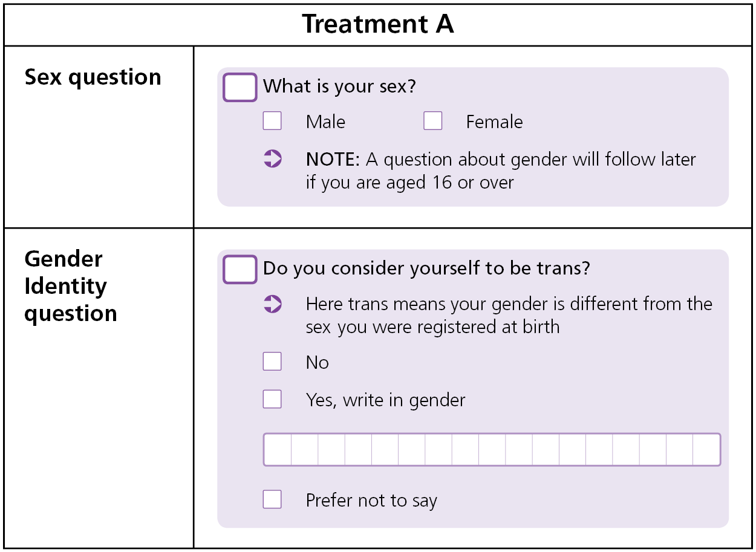Select the No checkbox
Image resolution: width=756 pixels, height=552 pixels.
pyautogui.click(x=272, y=362)
